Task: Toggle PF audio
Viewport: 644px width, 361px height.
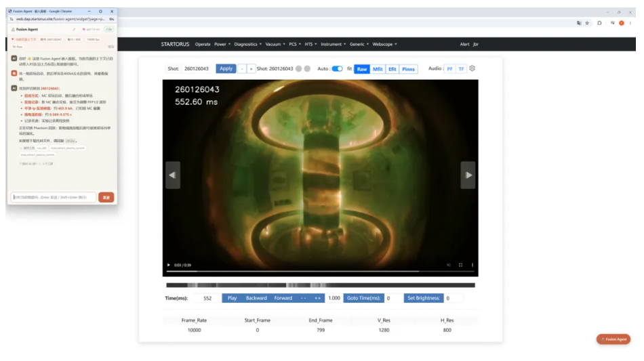Action: 449,69
